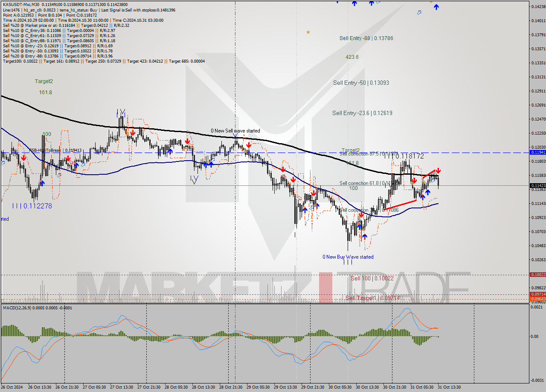This screenshot has height=392, width=546.
Task: Click the Time A:2024.10.29 02:00:00 line
Action: [28, 20]
